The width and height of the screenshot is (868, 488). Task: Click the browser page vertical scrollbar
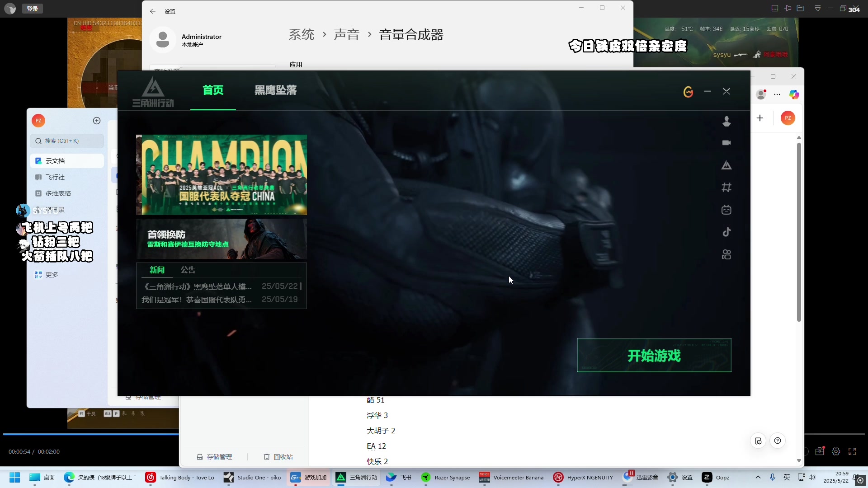pos(799,232)
